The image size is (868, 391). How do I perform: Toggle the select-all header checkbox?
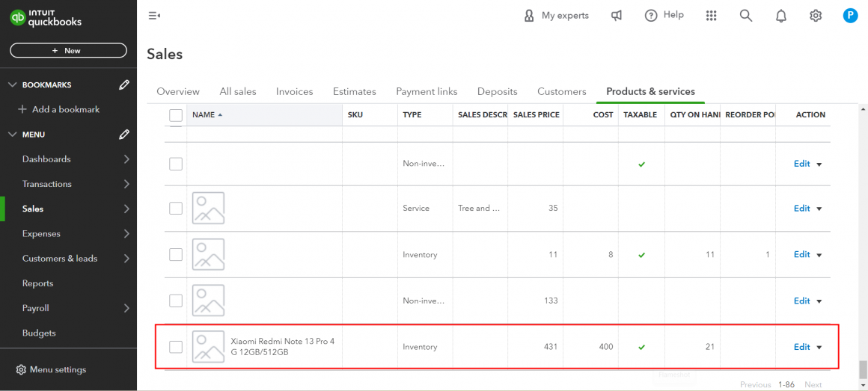pyautogui.click(x=176, y=115)
